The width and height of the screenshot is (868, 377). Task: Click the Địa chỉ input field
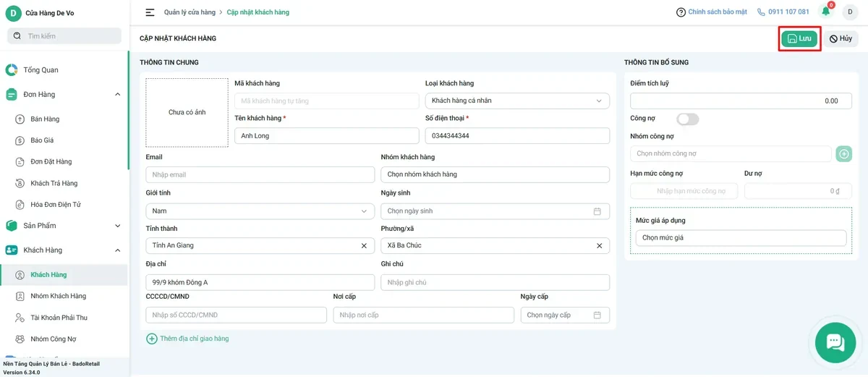tap(260, 282)
